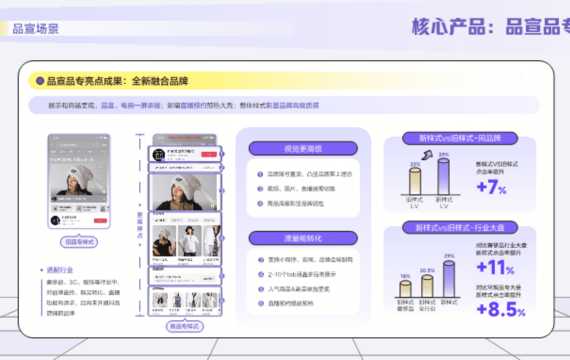Click the back arrow in old-style phone mockup
Image resolution: width=570 pixels, height=360 pixels.
(52, 145)
